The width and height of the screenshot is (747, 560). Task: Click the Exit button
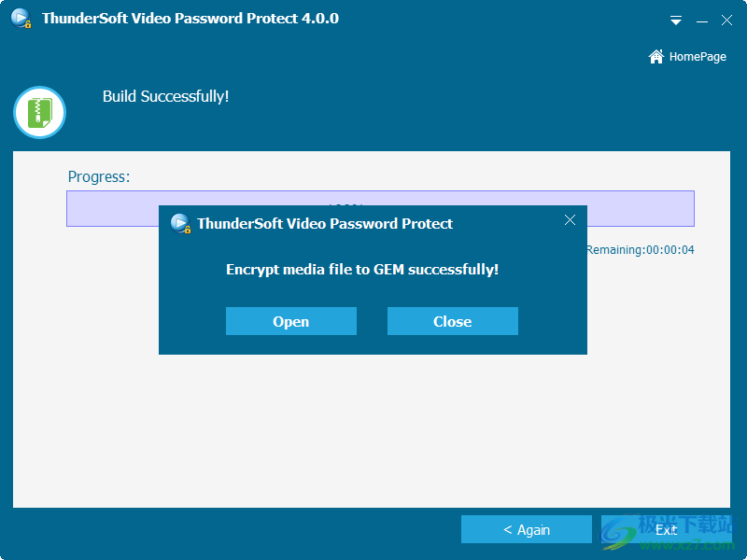666,529
